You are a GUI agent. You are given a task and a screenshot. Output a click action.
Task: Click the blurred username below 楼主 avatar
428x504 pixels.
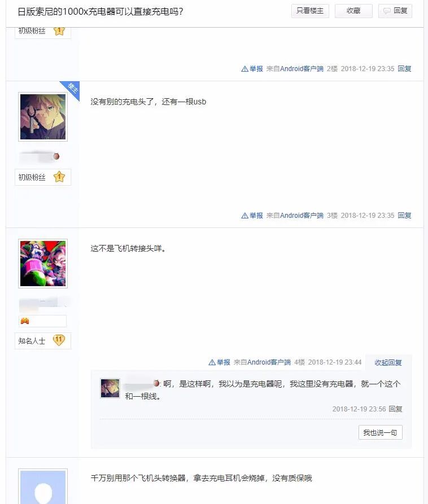click(x=40, y=157)
